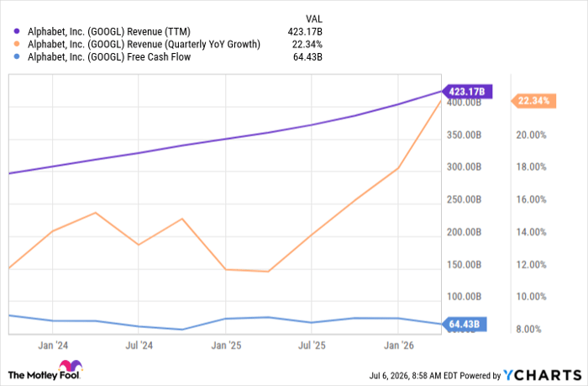Click the 300.00B y-axis label
This screenshot has height=386, width=588.
click(x=464, y=167)
